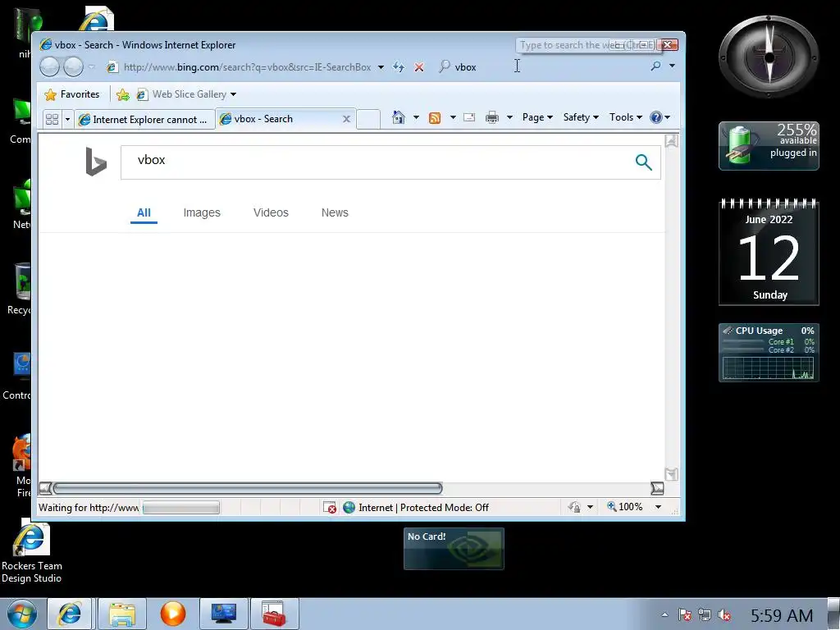Click the clock gadget on desktop
The image size is (840, 630).
[x=769, y=57]
